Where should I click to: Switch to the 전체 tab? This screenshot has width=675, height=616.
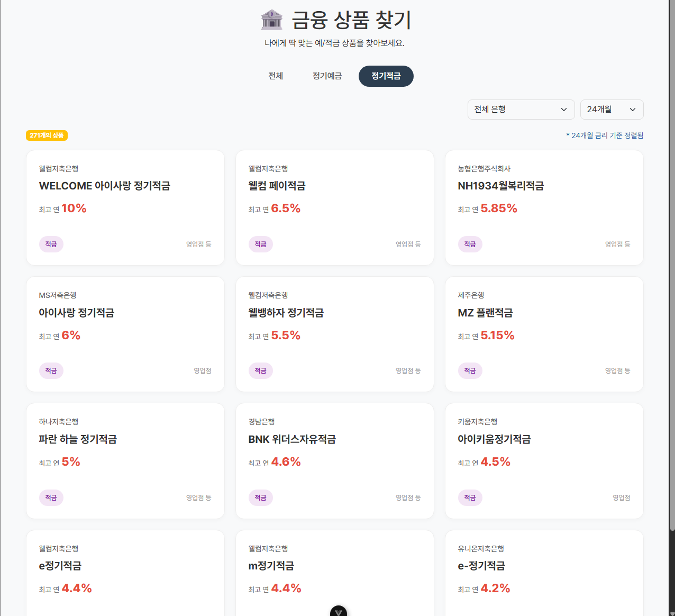tap(276, 76)
